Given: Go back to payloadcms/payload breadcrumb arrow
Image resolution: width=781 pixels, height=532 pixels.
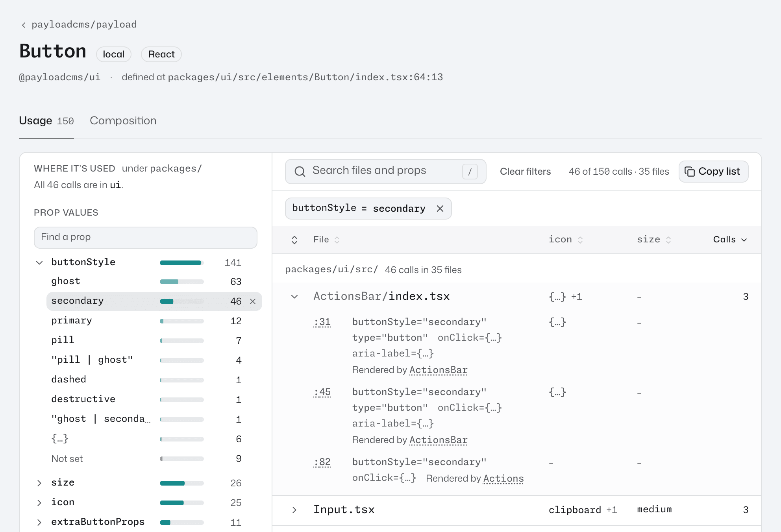Looking at the screenshot, I should pyautogui.click(x=24, y=25).
